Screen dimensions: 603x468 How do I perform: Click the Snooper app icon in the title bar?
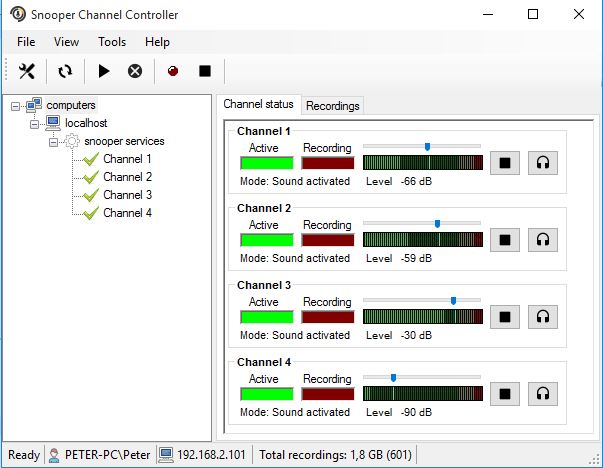[x=18, y=14]
